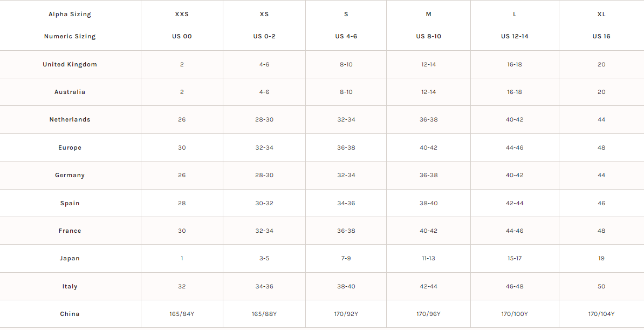Select the Spain row label
Viewport: 644px width, 330px height.
[70, 203]
